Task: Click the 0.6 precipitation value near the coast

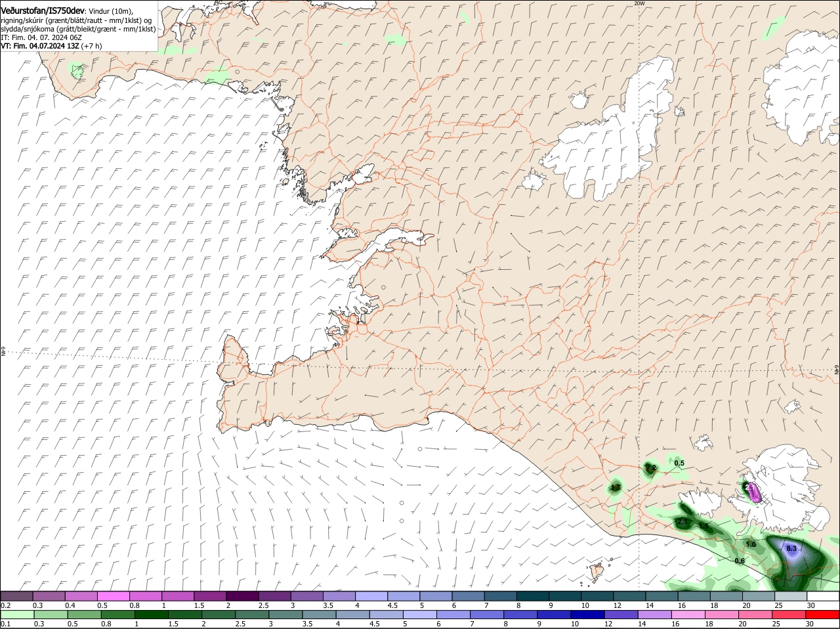Action: pos(739,561)
